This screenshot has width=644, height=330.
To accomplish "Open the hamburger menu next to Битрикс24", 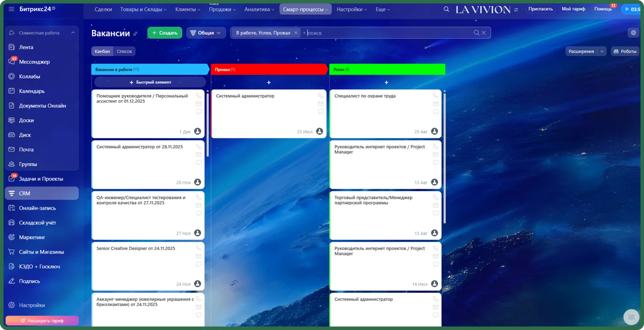I will click(11, 9).
